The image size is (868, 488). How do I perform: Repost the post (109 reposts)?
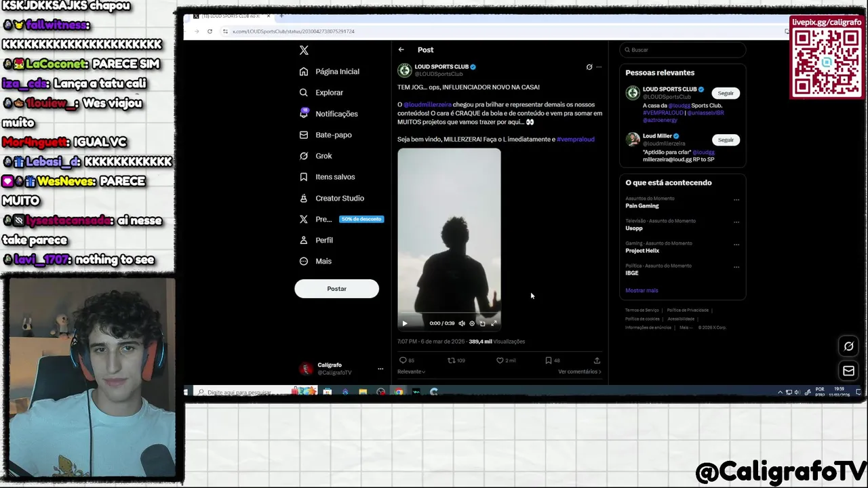pos(456,361)
